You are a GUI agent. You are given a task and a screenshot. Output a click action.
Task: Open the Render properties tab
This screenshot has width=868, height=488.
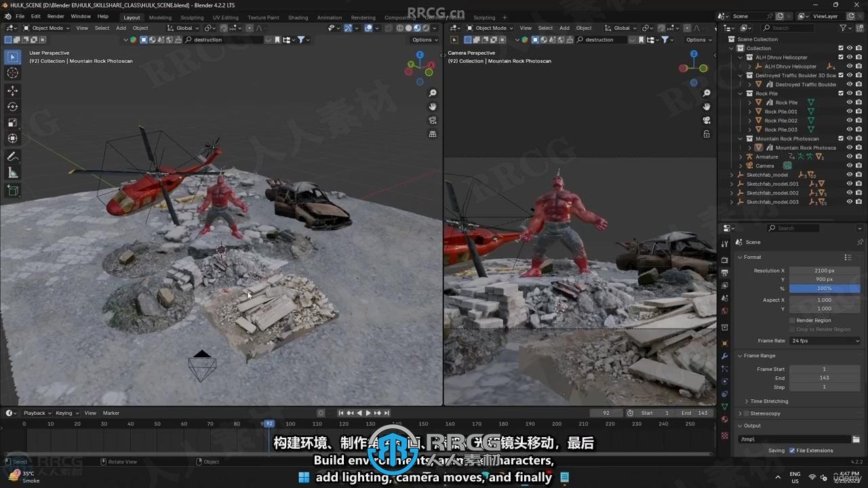[724, 259]
